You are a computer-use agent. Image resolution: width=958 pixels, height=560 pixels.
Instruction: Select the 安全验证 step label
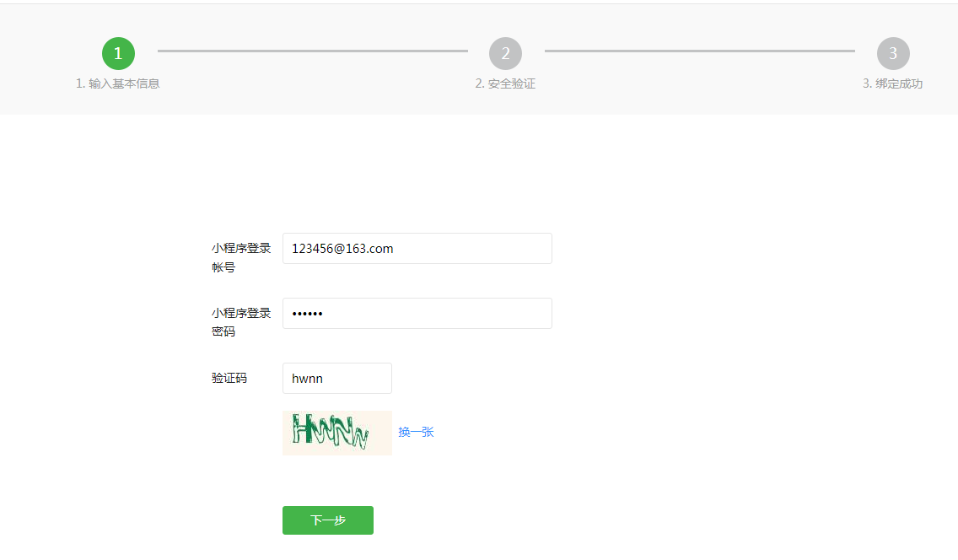point(505,83)
